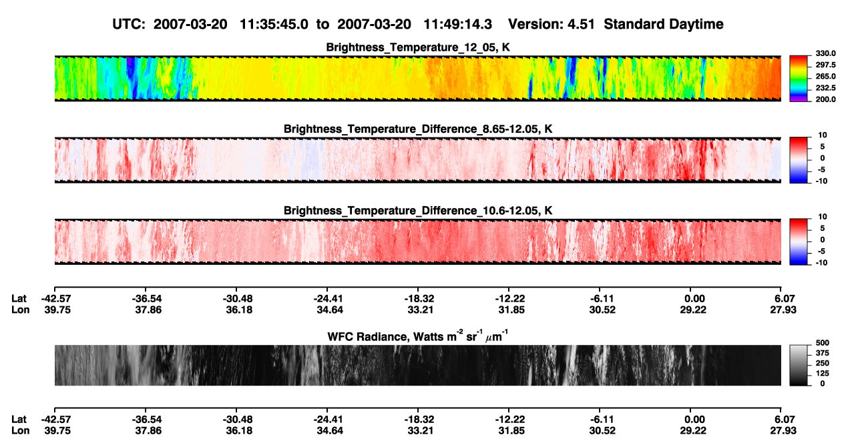Click the '232.5' color bar label

827,87
